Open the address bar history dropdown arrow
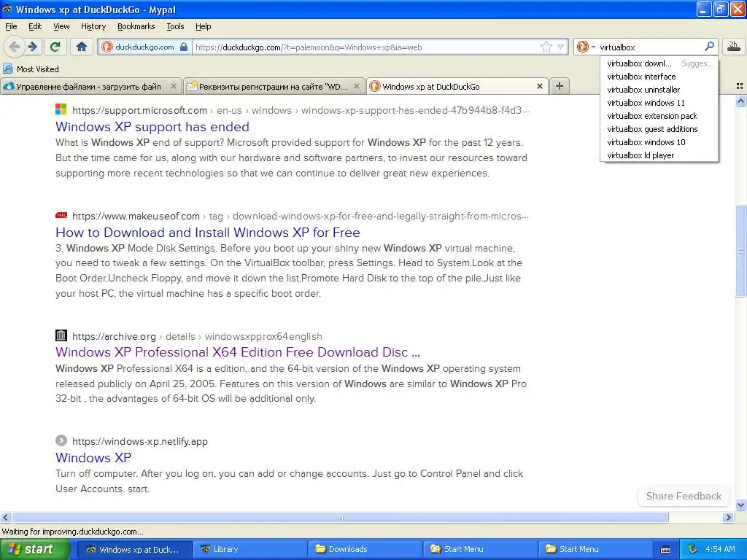Image resolution: width=747 pixels, height=560 pixels. tap(561, 47)
